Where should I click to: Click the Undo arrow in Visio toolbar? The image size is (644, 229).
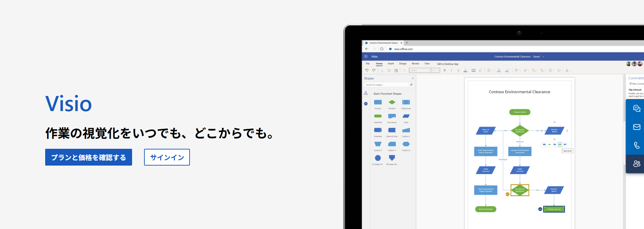367,70
